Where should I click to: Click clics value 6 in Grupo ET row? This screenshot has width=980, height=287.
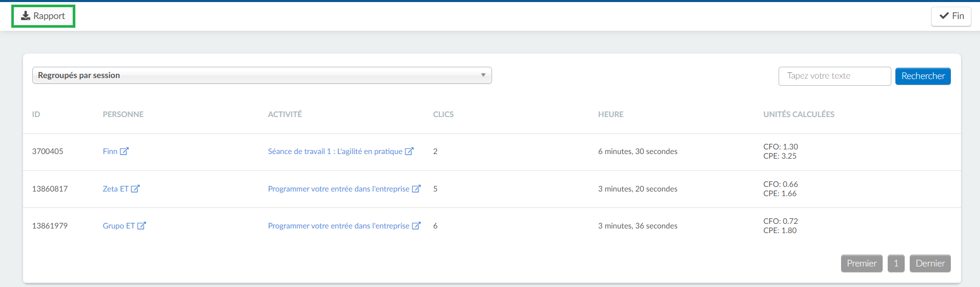pyautogui.click(x=435, y=225)
